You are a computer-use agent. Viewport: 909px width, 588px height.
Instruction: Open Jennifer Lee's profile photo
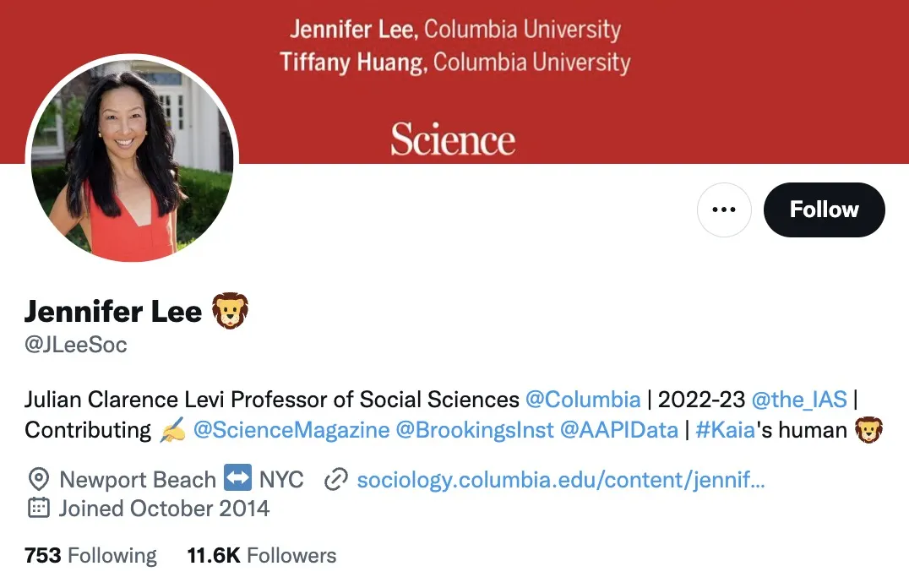coord(132,161)
